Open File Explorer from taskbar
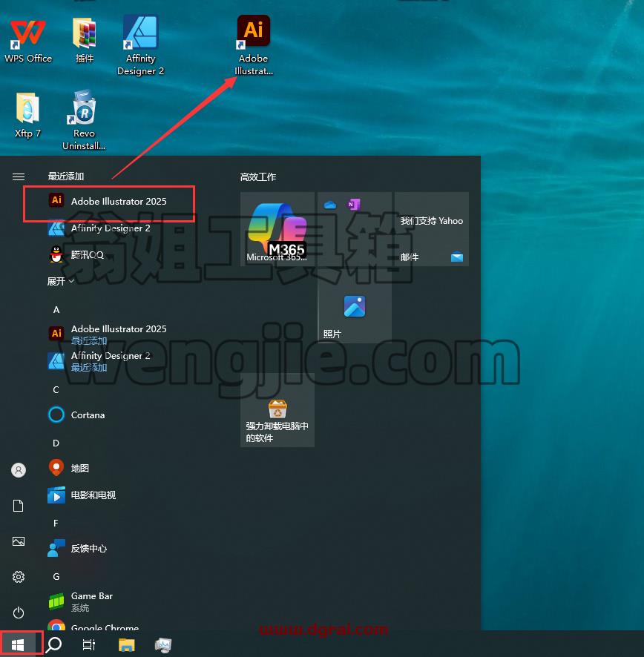The image size is (644, 657). [x=126, y=645]
